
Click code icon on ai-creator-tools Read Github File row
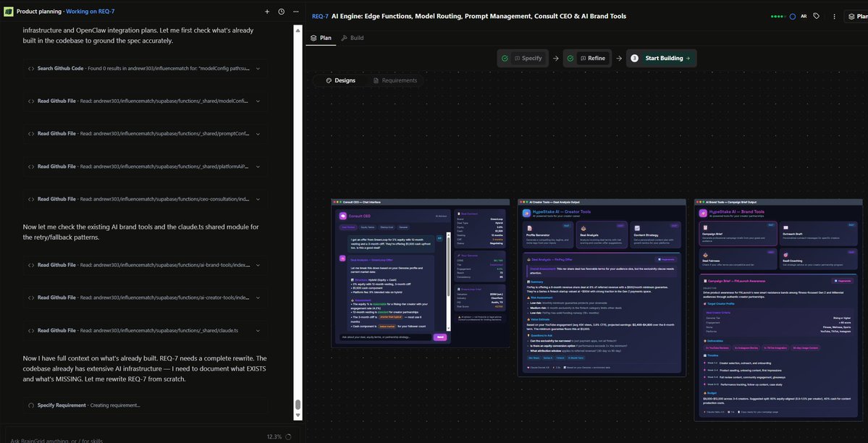point(31,298)
